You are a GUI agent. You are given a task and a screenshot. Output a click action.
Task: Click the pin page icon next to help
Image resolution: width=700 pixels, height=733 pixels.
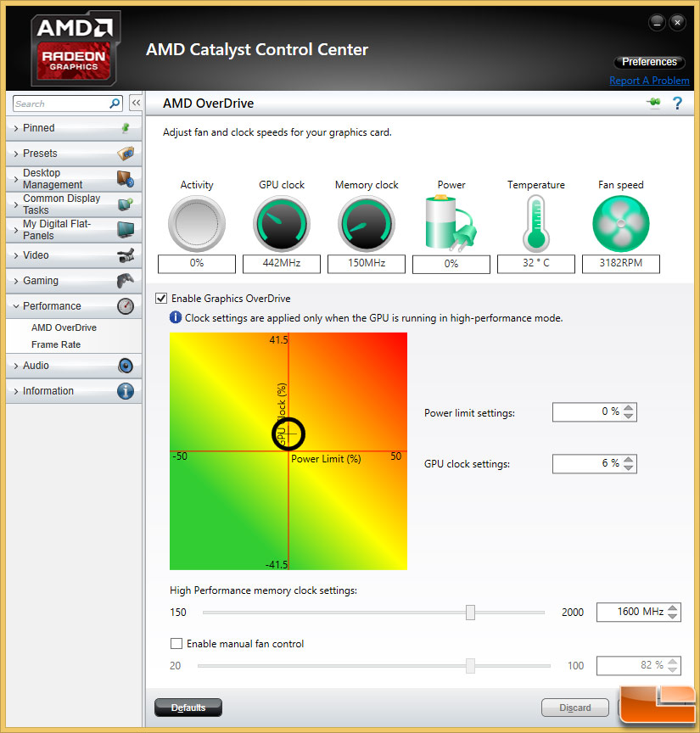click(654, 103)
